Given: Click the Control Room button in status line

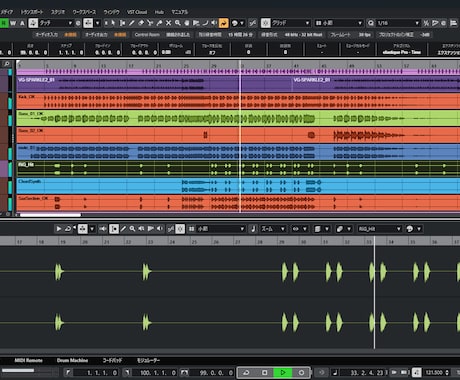Looking at the screenshot, I should pyautogui.click(x=147, y=35).
